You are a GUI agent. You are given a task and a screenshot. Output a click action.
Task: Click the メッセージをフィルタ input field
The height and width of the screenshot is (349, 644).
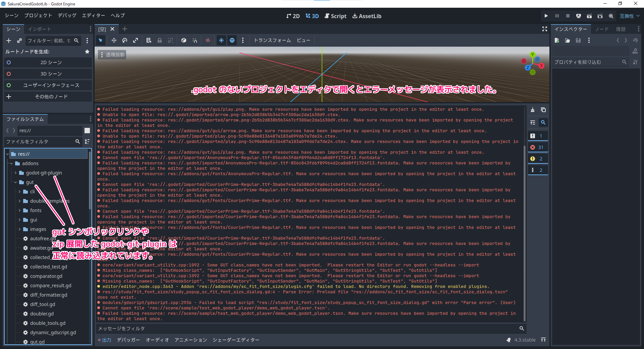click(307, 329)
